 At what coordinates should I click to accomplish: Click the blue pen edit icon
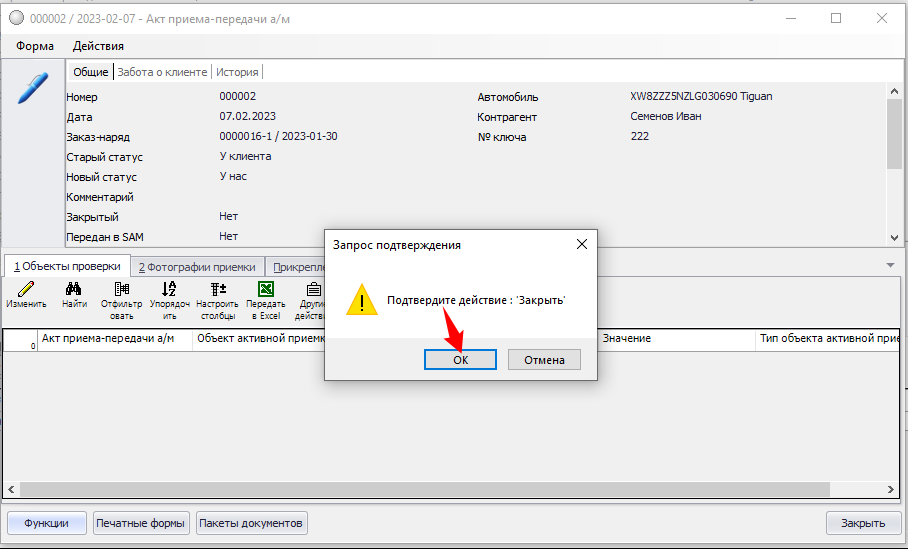tap(33, 87)
